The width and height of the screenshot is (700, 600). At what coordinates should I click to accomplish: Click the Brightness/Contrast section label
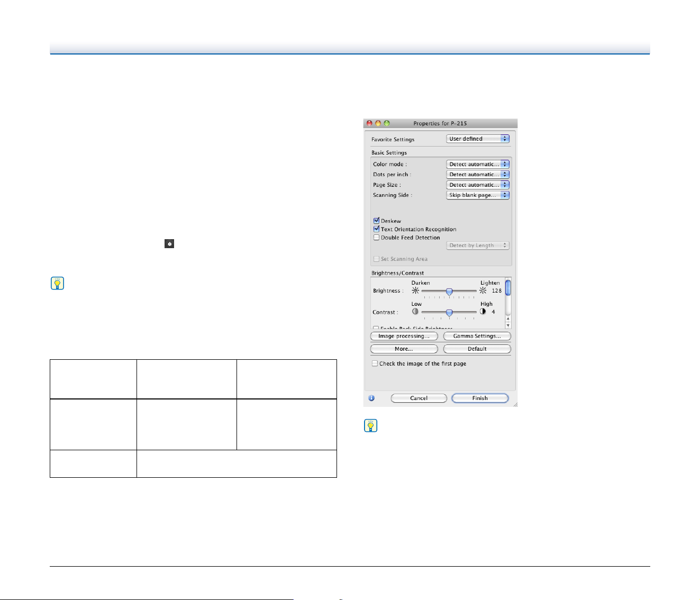[x=398, y=273]
